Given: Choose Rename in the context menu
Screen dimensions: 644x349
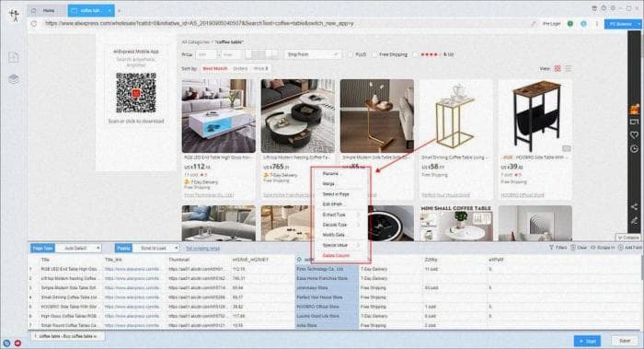Looking at the screenshot, I should coord(330,174).
